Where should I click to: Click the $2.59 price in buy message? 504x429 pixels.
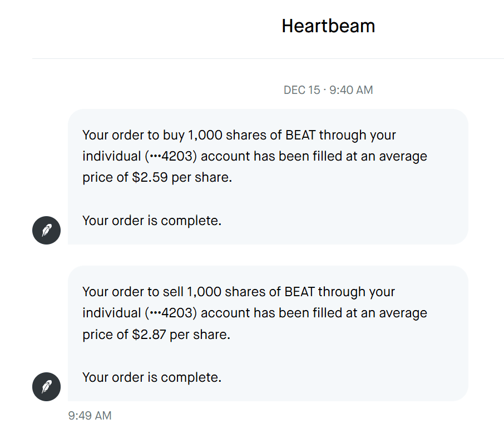click(150, 178)
